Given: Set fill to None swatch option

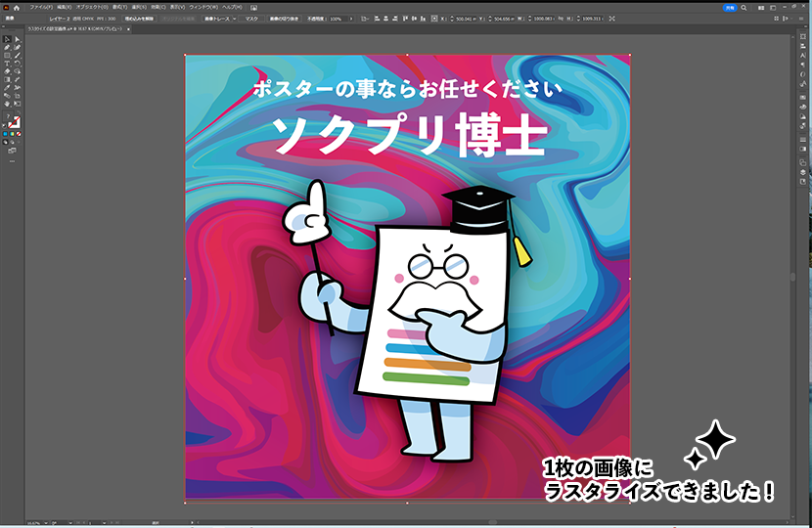Looking at the screenshot, I should point(19,132).
